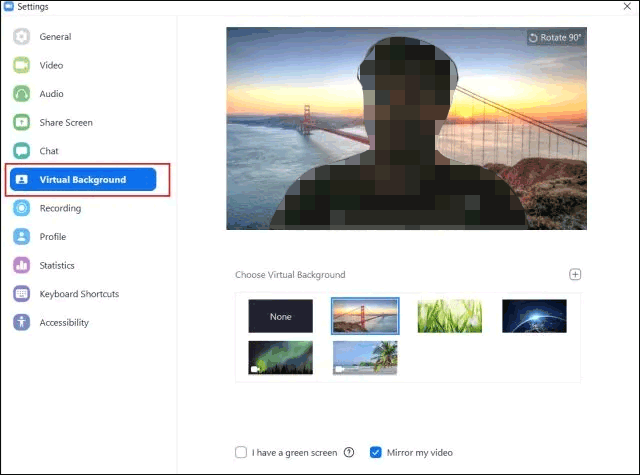Select None as the virtual background
Image resolution: width=640 pixels, height=475 pixels.
280,316
